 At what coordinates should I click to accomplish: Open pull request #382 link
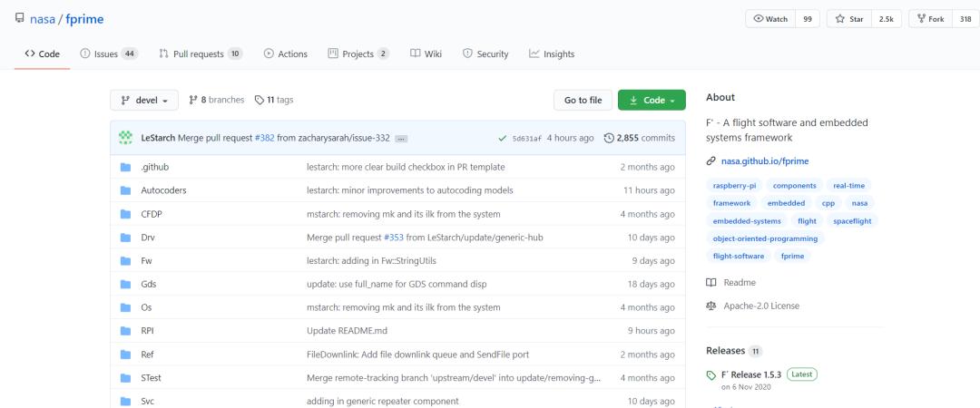[264, 138]
